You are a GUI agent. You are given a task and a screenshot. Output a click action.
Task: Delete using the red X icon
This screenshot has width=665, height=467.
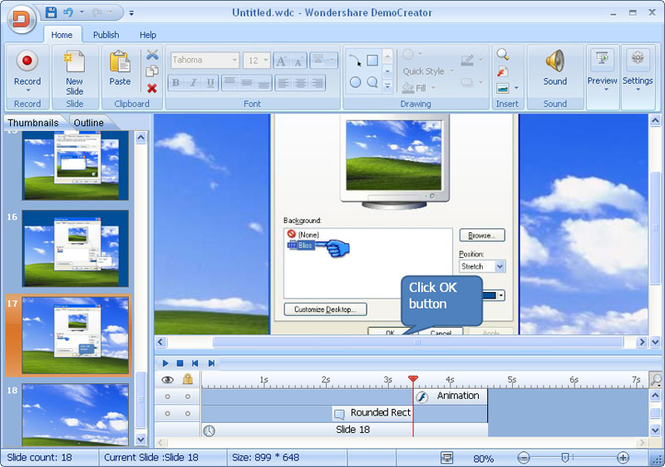[x=152, y=88]
